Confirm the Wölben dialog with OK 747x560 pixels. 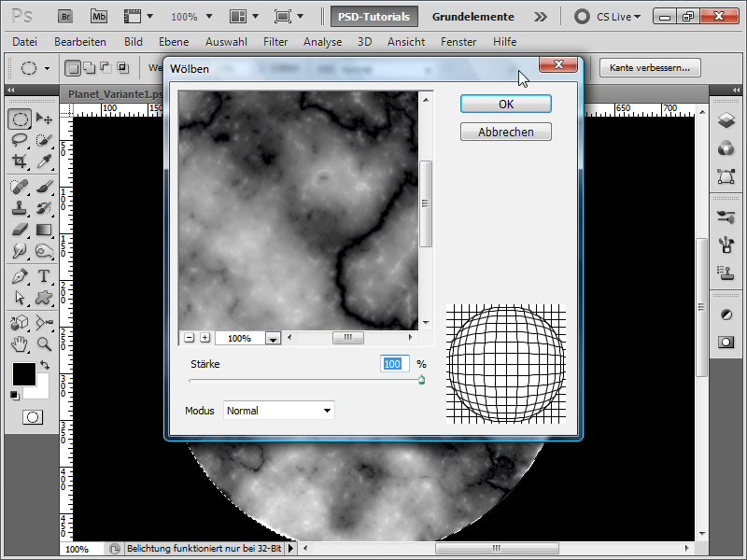click(x=506, y=104)
